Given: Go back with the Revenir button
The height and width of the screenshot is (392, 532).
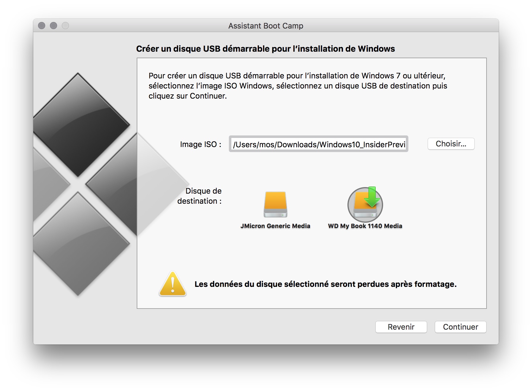Looking at the screenshot, I should [x=401, y=327].
